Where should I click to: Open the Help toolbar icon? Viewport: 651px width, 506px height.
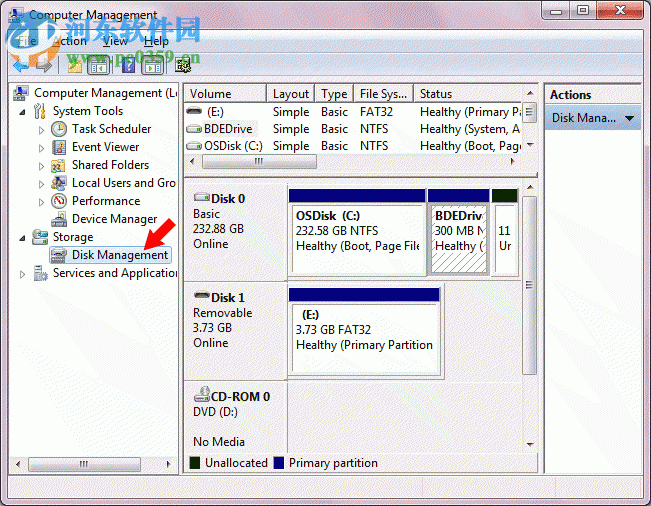pos(128,65)
